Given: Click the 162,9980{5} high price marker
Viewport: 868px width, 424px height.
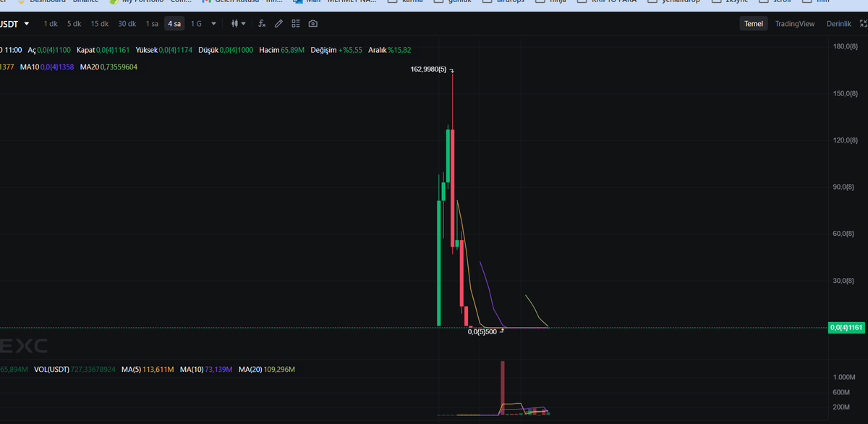Looking at the screenshot, I should 429,70.
